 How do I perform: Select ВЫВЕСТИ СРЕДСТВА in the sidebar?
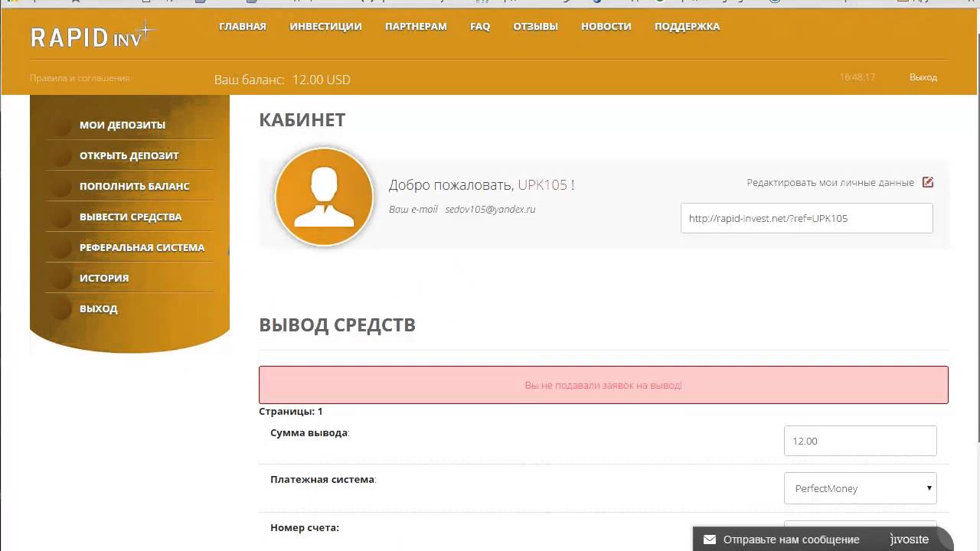pyautogui.click(x=131, y=217)
